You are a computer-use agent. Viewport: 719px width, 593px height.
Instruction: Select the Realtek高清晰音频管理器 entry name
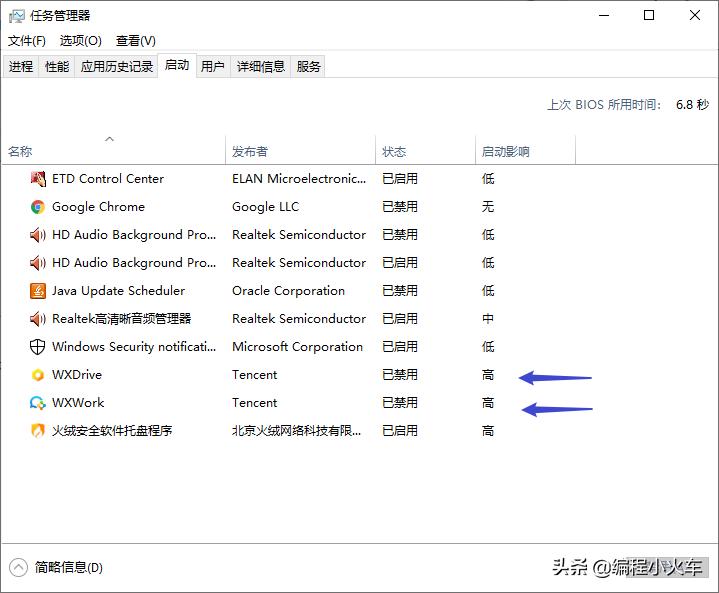click(x=122, y=319)
